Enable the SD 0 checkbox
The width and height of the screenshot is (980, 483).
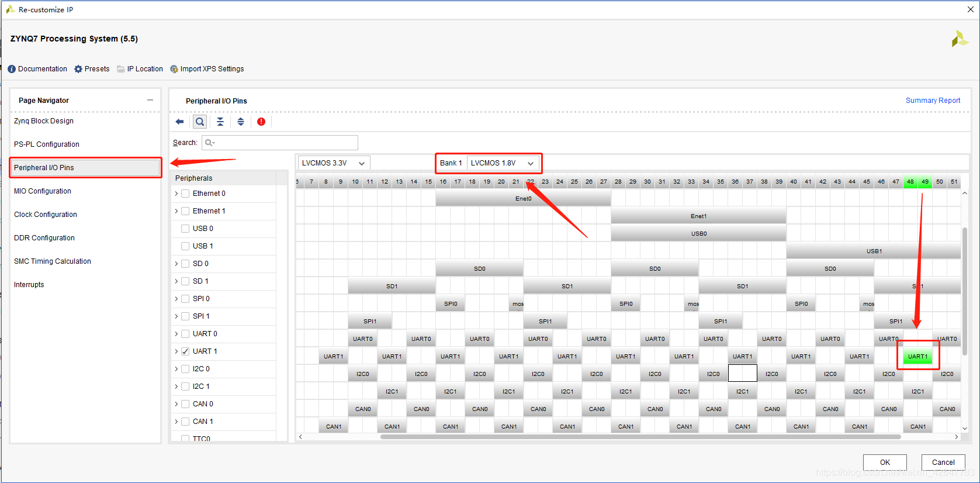pos(185,264)
